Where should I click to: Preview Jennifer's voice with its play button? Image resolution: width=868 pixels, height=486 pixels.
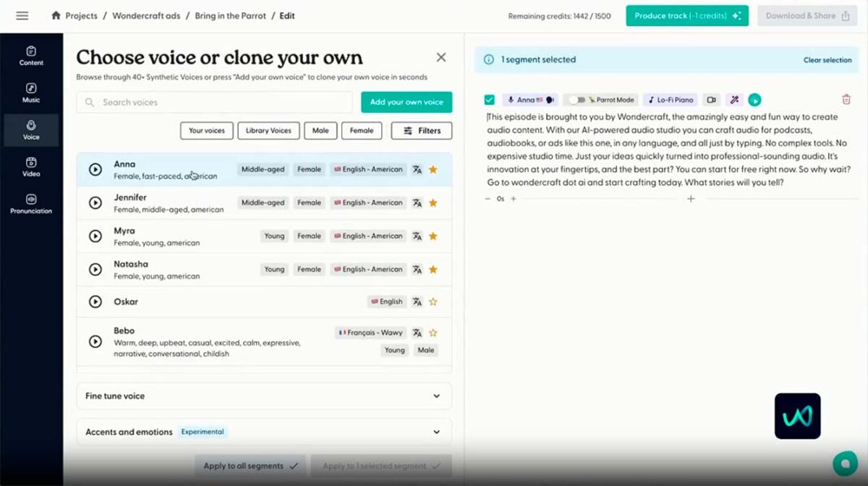(x=95, y=203)
